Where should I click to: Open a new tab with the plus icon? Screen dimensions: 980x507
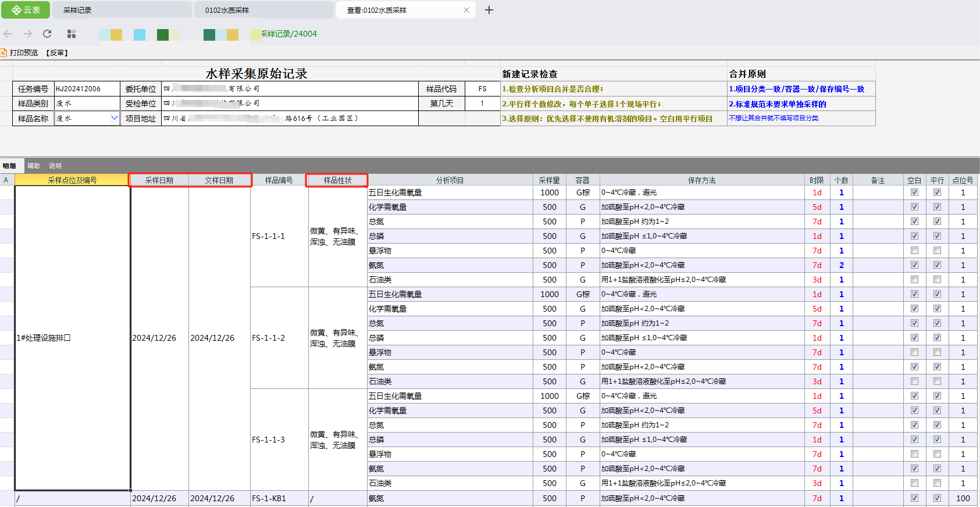(x=489, y=10)
